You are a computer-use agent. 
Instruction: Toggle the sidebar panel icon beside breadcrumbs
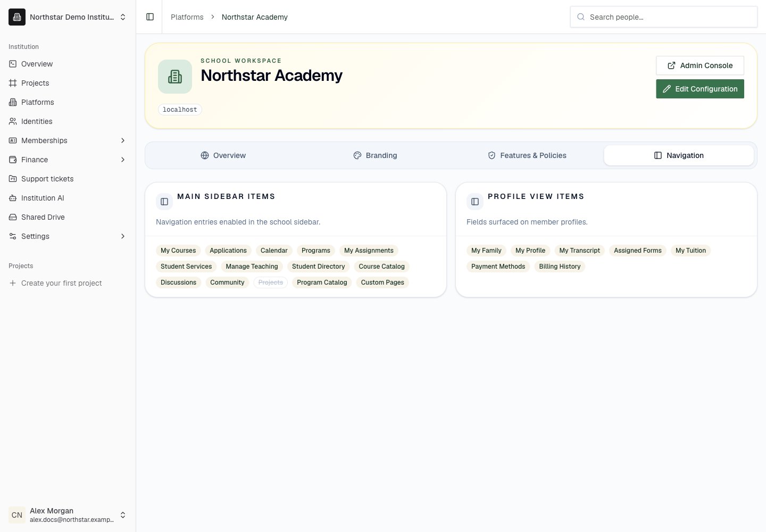(150, 17)
